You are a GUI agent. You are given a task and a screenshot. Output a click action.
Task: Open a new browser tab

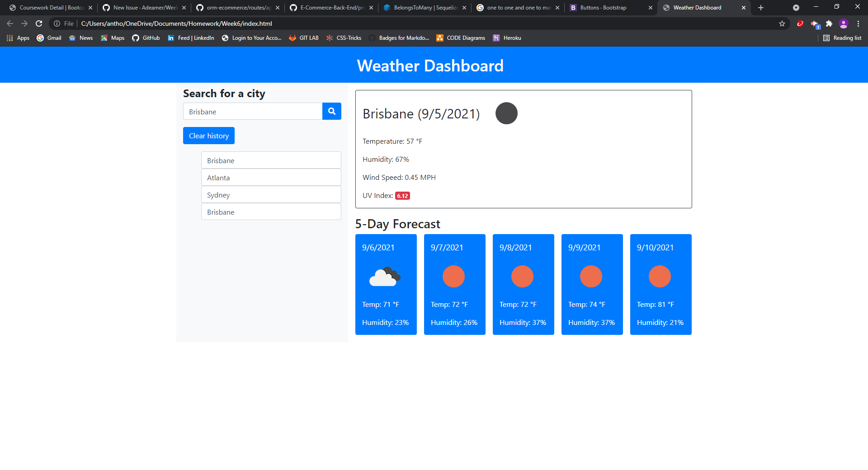click(761, 8)
